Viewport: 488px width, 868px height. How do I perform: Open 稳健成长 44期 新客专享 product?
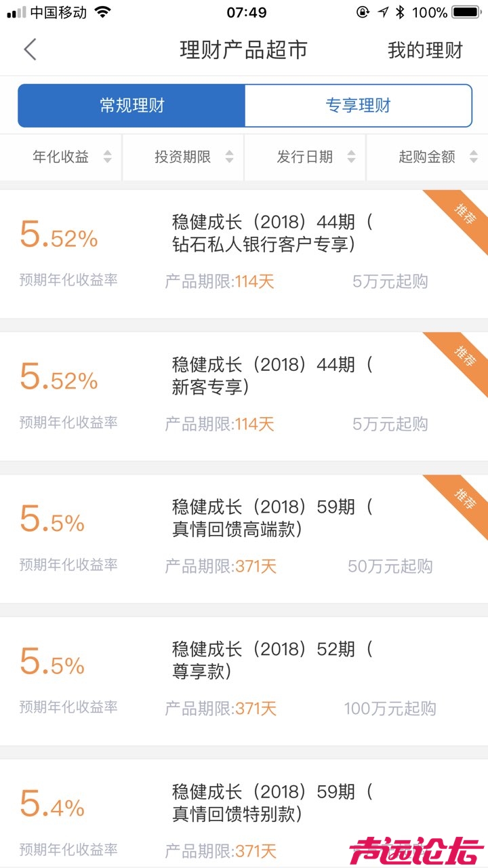271,375
